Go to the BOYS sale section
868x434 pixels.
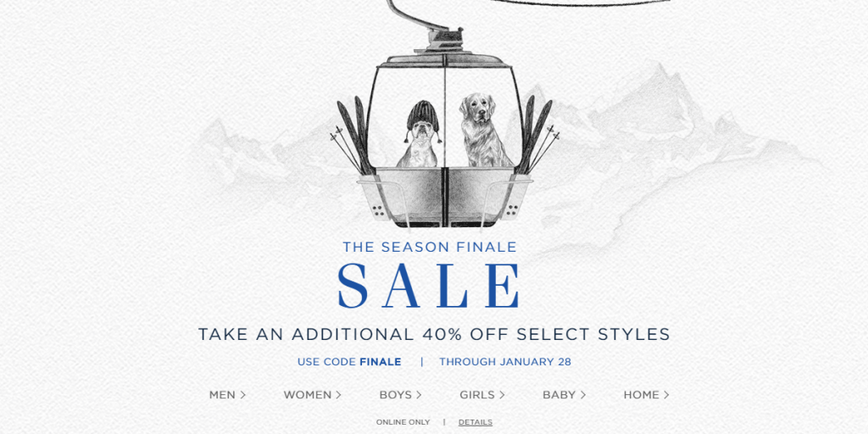pyautogui.click(x=400, y=395)
